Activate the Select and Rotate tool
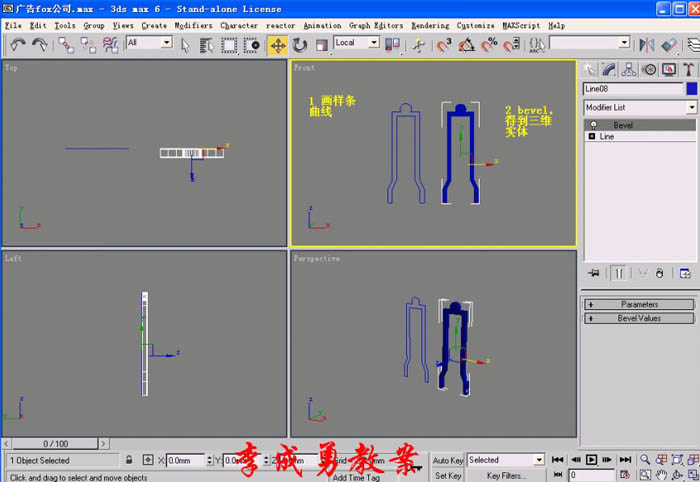 pos(300,45)
